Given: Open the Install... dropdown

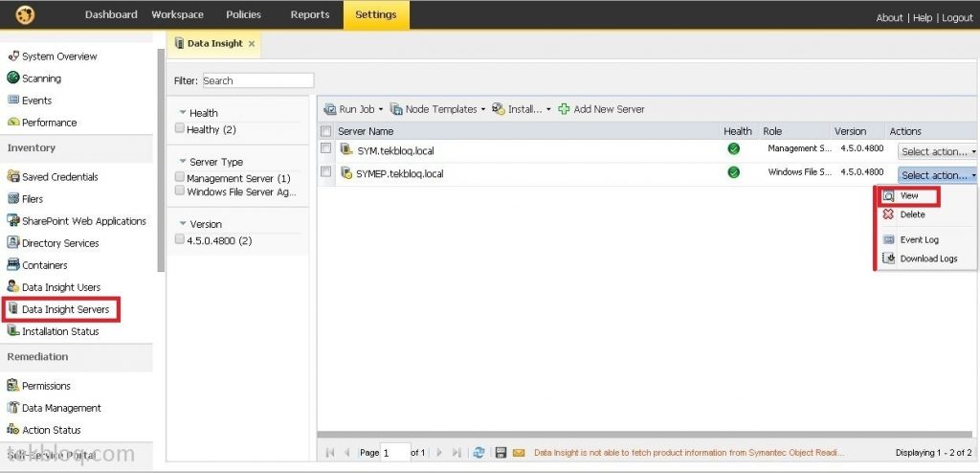Looking at the screenshot, I should [x=522, y=109].
